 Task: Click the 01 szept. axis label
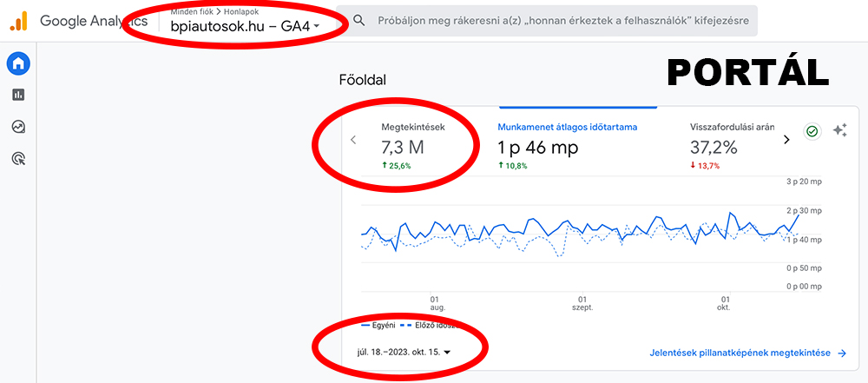coord(582,302)
